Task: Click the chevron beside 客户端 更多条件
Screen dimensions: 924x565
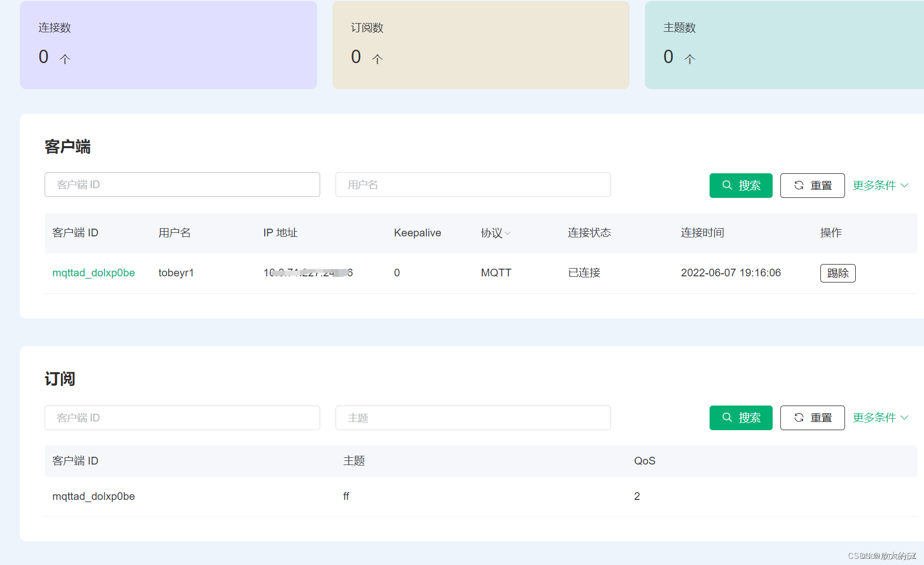Action: (905, 186)
